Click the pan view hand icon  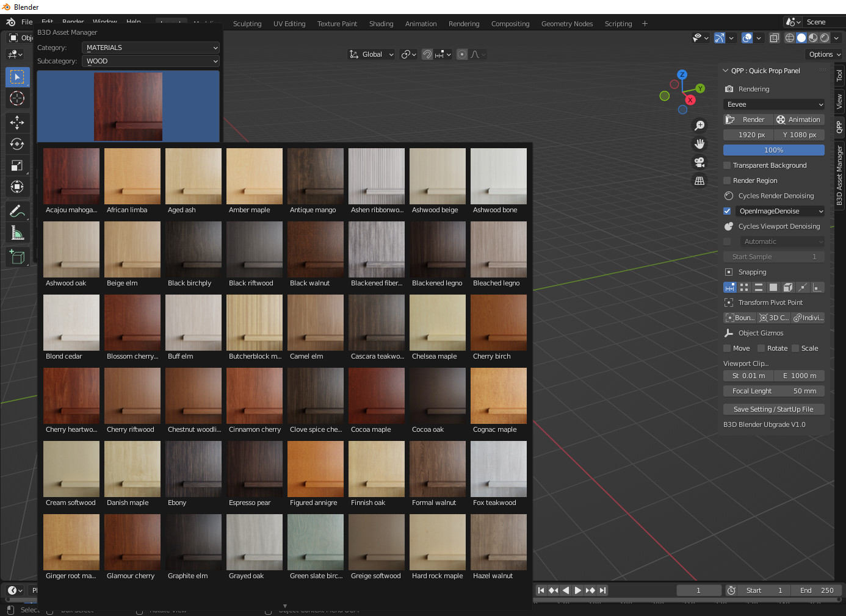coord(700,144)
